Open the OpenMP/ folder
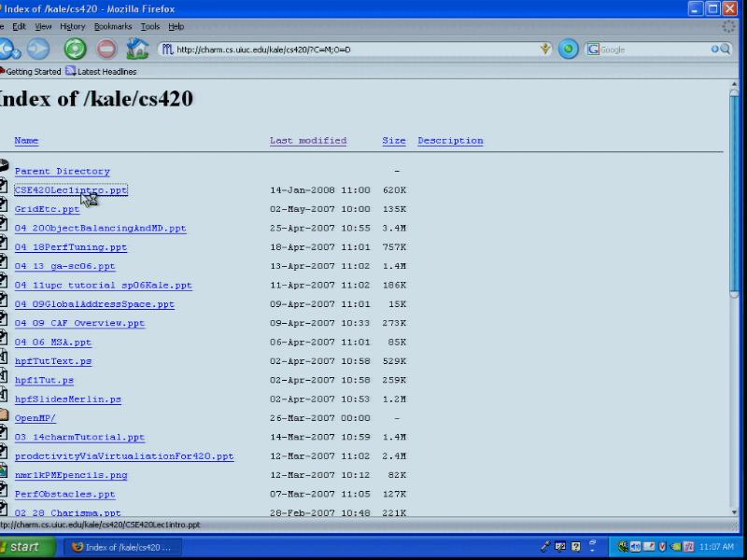Viewport: 747px width, 560px height. click(x=35, y=418)
